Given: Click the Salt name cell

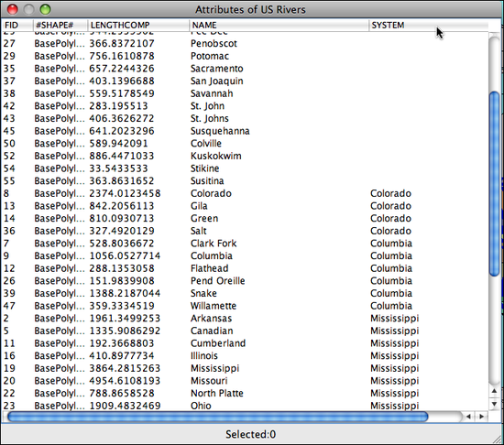Looking at the screenshot, I should click(198, 231).
